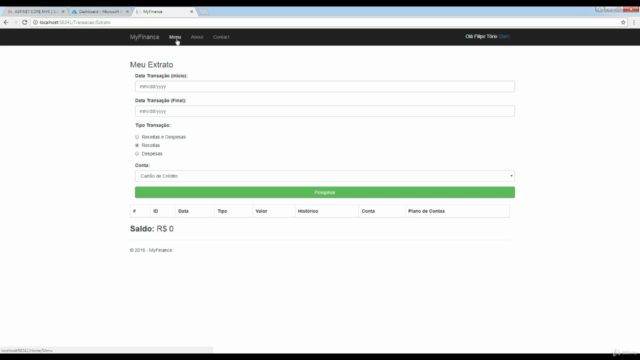This screenshot has height=360, width=640.
Task: Open the Contact navigation item
Action: [x=221, y=37]
